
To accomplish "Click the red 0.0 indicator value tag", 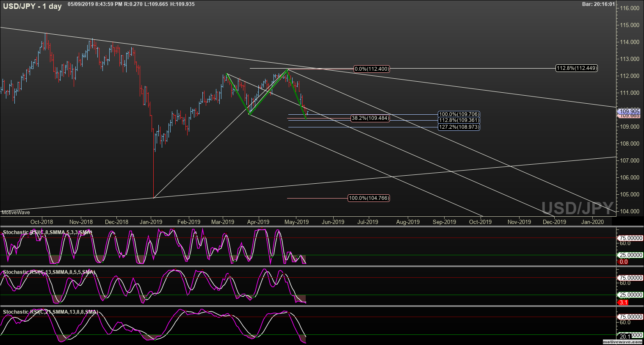I will pyautogui.click(x=624, y=262).
